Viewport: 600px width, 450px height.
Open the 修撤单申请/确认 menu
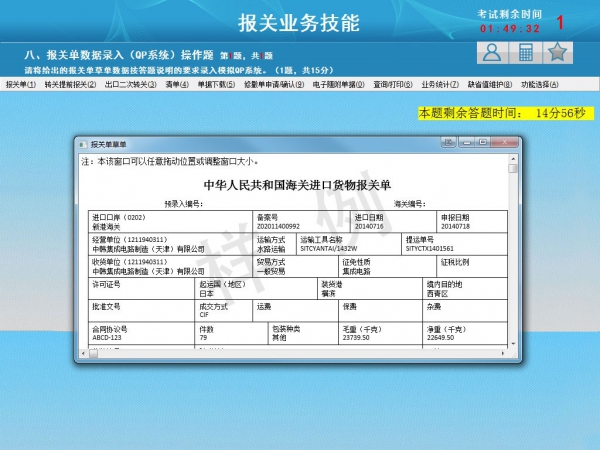click(x=274, y=85)
